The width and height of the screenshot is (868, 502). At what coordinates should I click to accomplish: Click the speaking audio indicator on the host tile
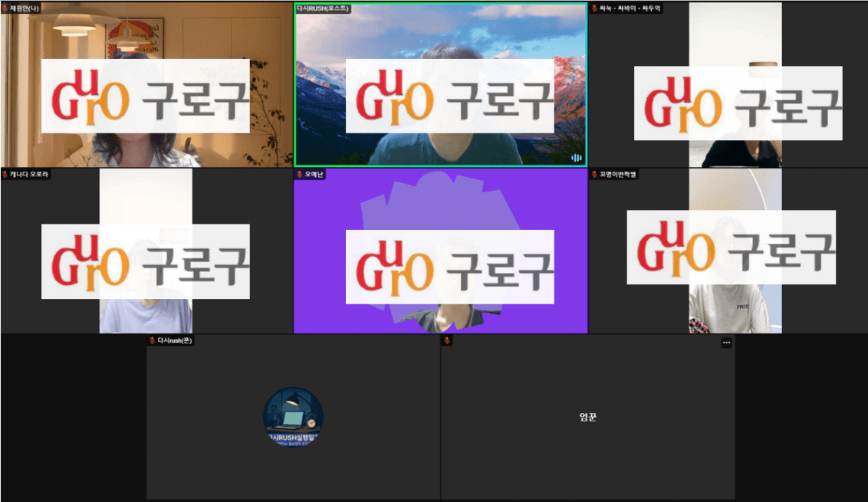(577, 158)
